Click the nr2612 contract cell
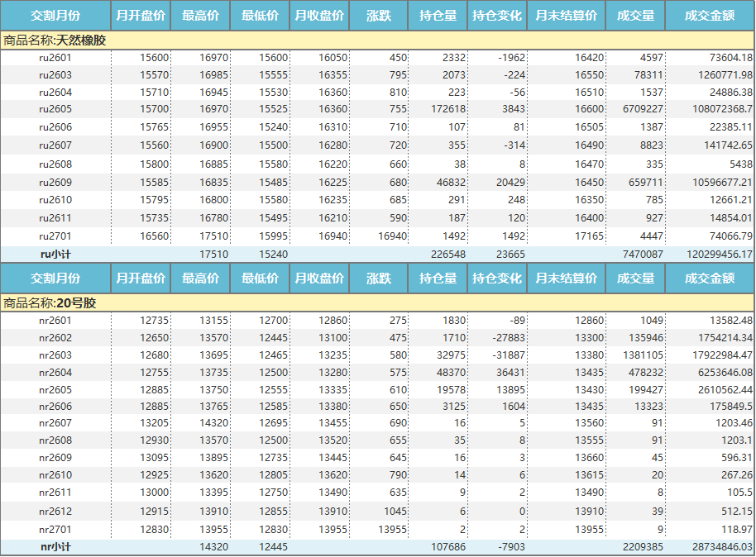 [x=55, y=512]
